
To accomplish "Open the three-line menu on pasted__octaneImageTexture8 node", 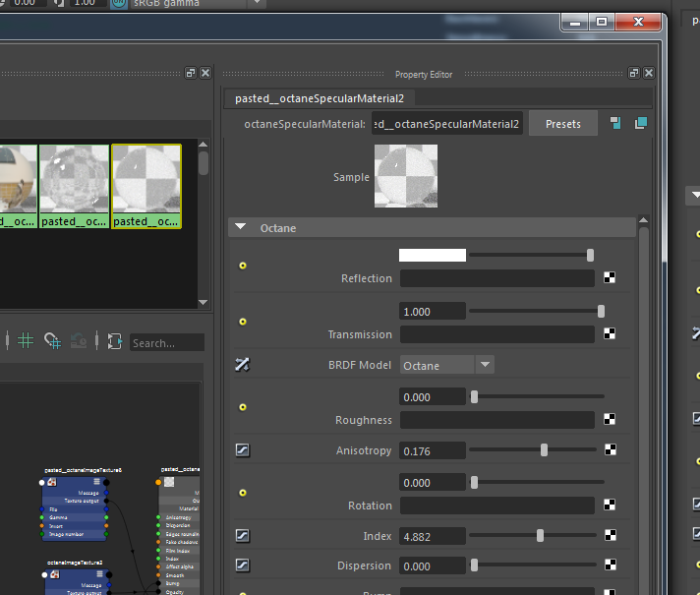I will tap(97, 482).
